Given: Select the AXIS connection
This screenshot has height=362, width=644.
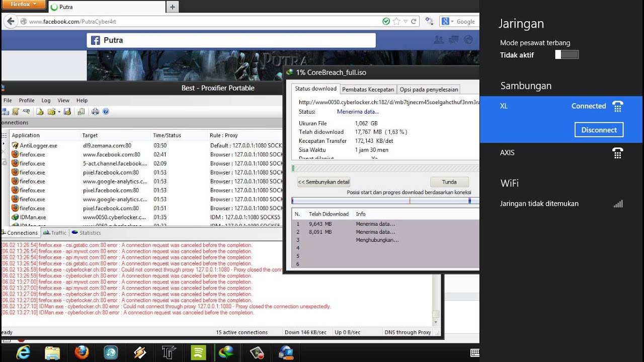Looking at the screenshot, I should [562, 153].
